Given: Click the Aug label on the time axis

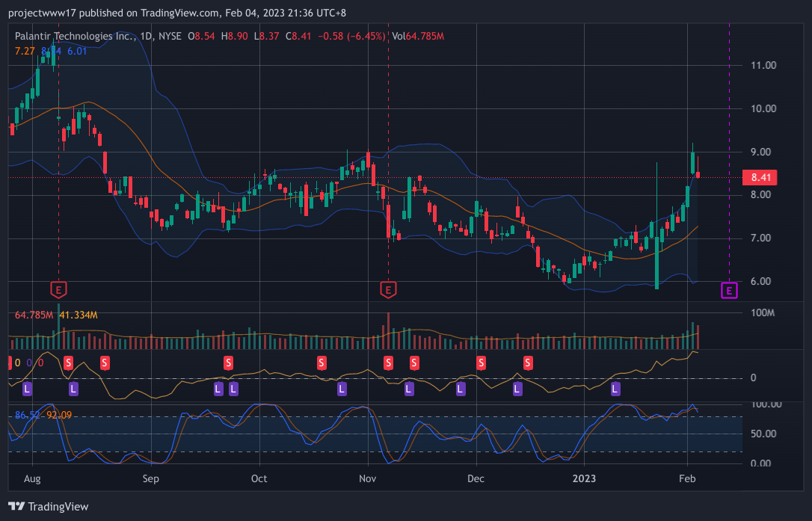Looking at the screenshot, I should (32, 478).
